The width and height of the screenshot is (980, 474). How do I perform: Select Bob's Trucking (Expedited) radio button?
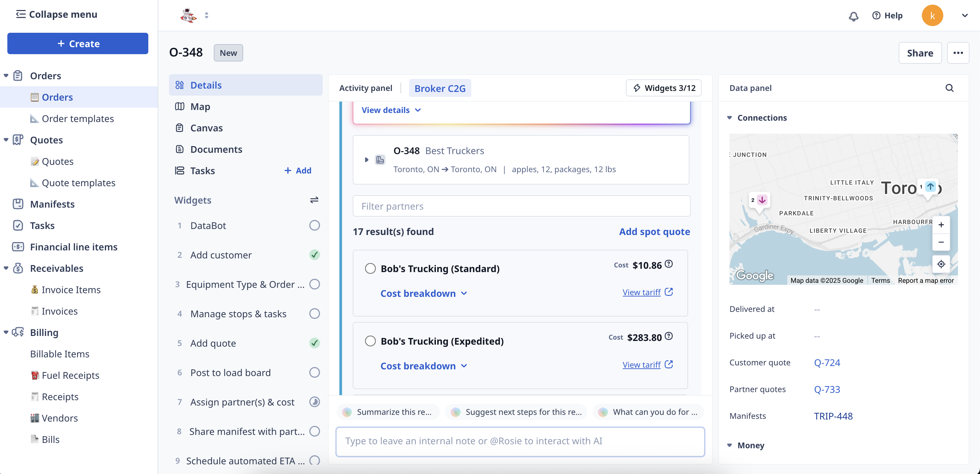coord(370,341)
